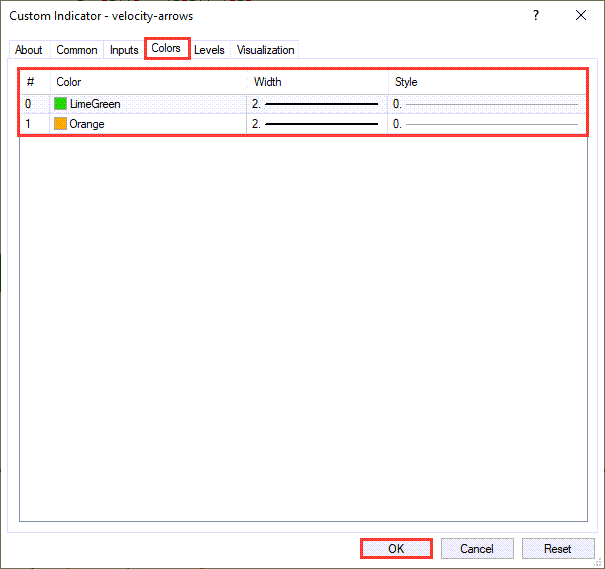Image resolution: width=605 pixels, height=569 pixels.
Task: Go to the Inputs tab
Action: pos(124,50)
